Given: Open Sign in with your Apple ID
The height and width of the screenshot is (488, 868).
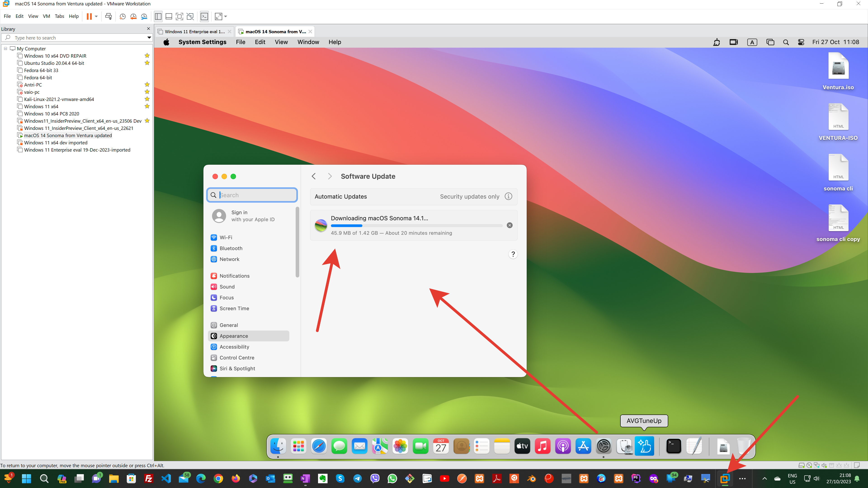Looking at the screenshot, I should [248, 216].
